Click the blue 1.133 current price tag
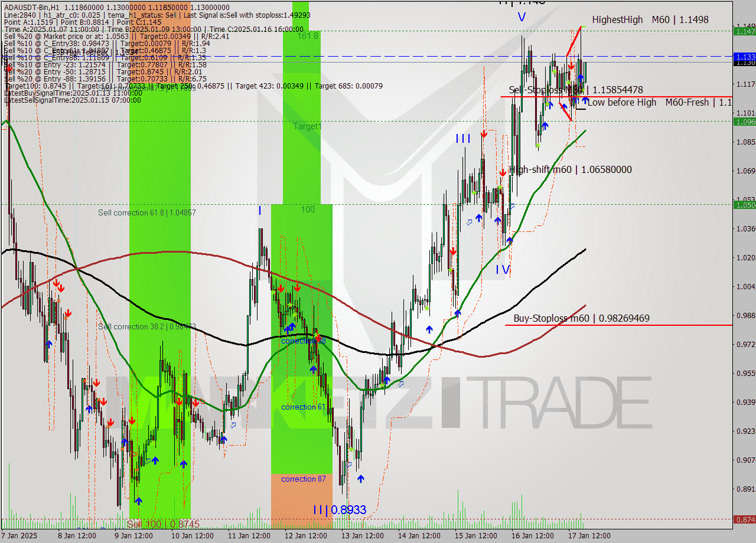This screenshot has width=756, height=543. 744,57
